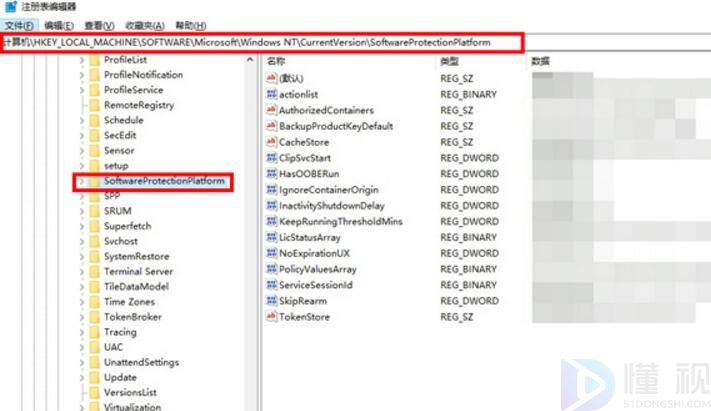The image size is (711, 411).
Task: Open the 文件(F) menu
Action: pyautogui.click(x=19, y=25)
